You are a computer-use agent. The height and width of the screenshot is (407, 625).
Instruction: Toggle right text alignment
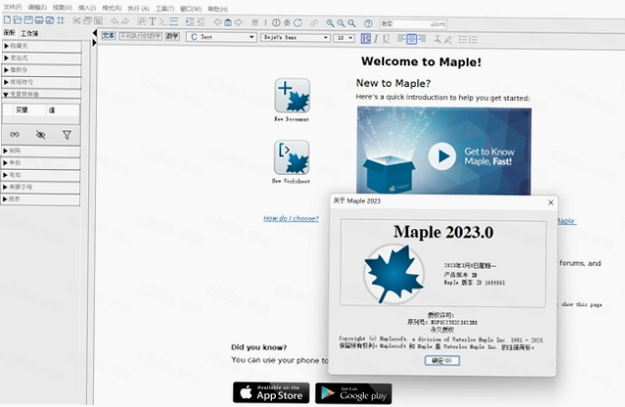click(422, 39)
